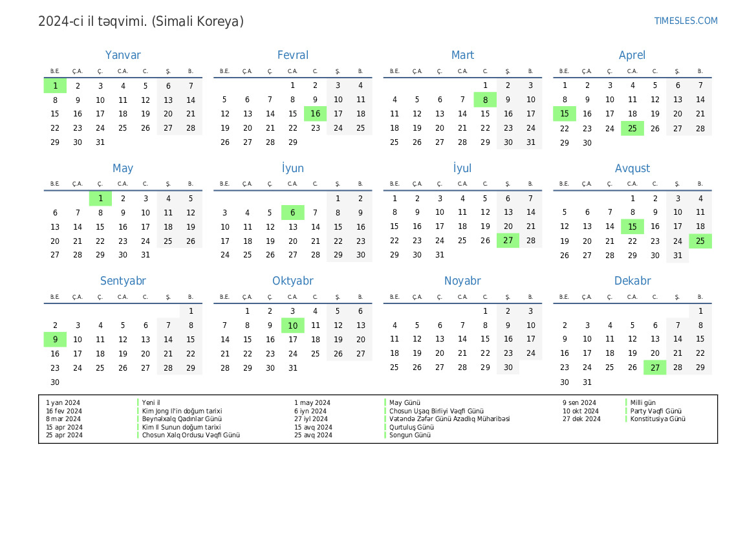
Task: Click the 'Qurtuluş Günü' holiday entry
Action: (411, 427)
